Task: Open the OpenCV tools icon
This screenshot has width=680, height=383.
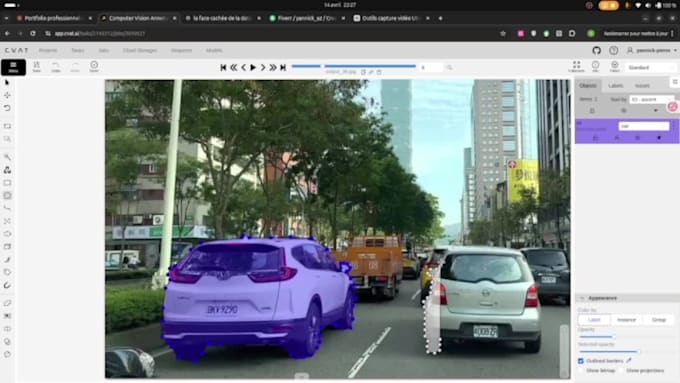Action: tap(7, 170)
